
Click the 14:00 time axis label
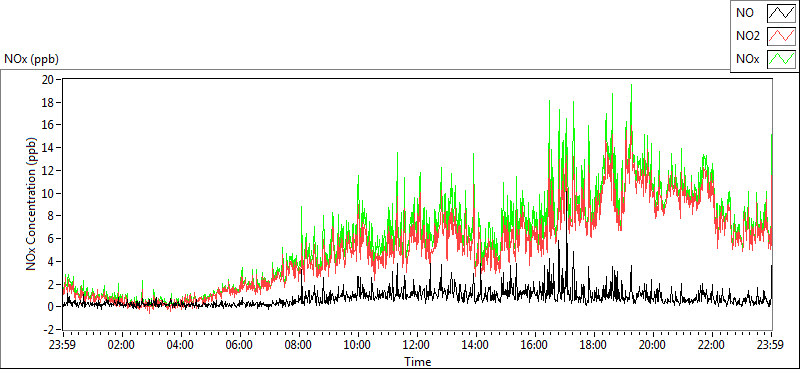click(476, 344)
